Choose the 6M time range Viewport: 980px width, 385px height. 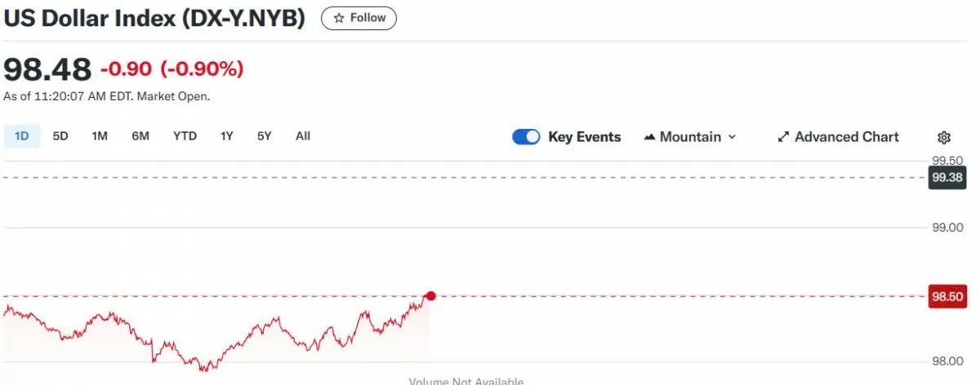pos(140,136)
